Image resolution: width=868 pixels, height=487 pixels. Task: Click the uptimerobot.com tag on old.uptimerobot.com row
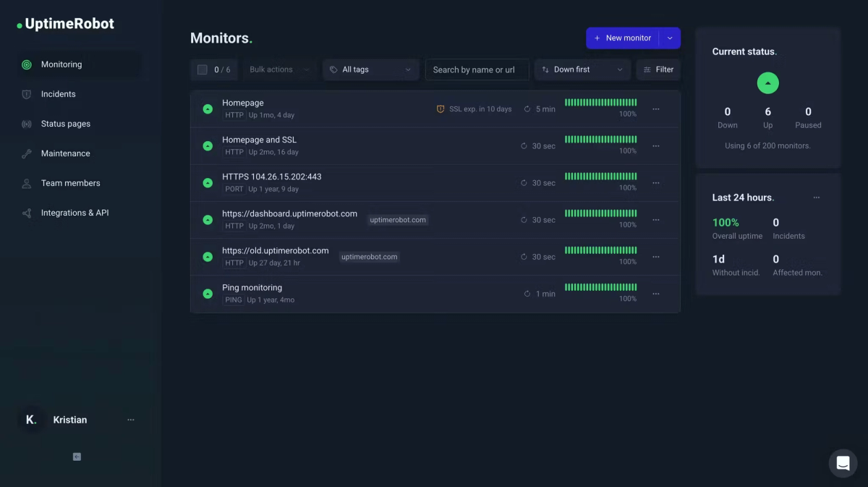click(369, 257)
